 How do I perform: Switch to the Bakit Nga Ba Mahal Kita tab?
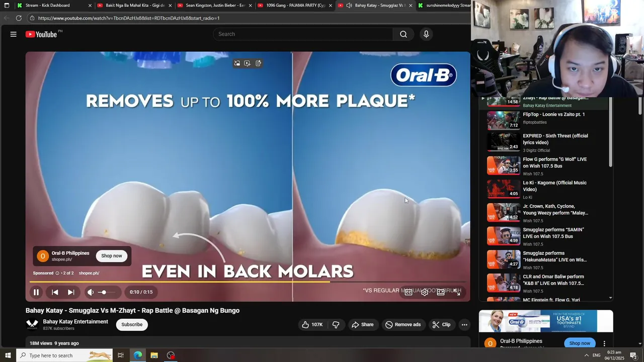tap(135, 6)
